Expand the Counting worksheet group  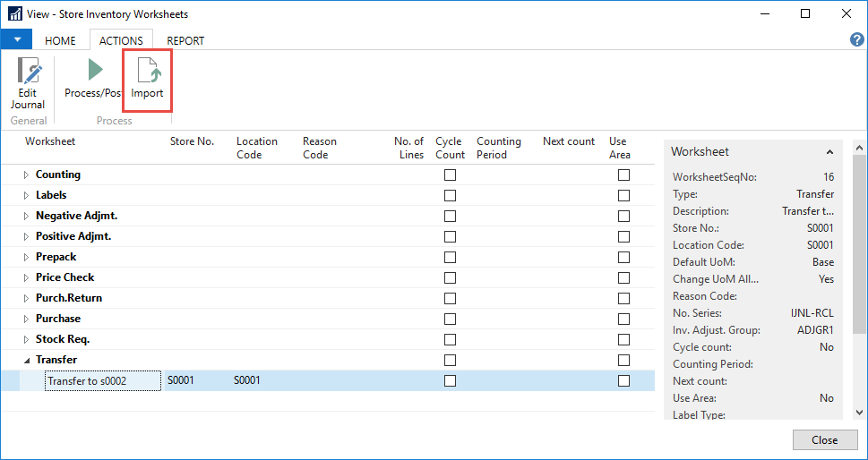pos(26,175)
